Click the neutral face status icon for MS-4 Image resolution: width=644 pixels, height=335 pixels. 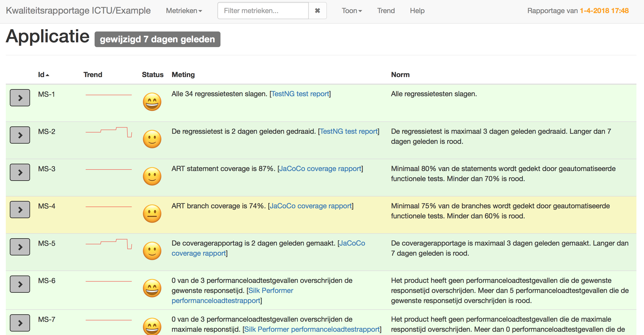click(x=152, y=214)
